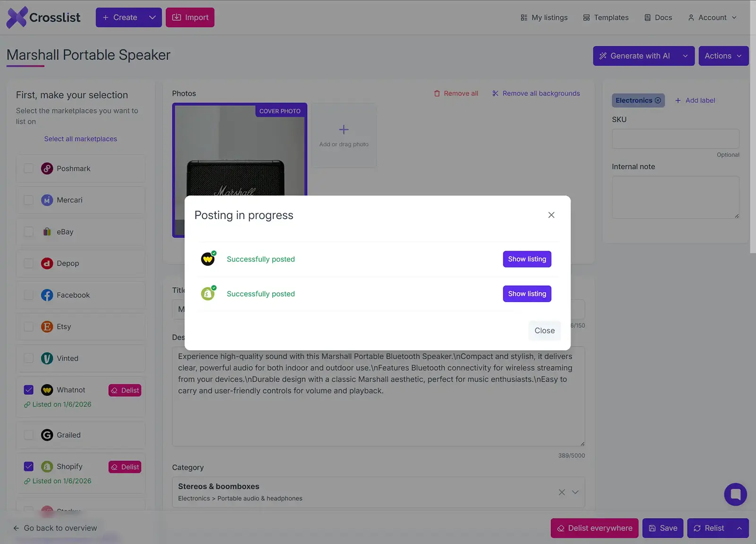The width and height of the screenshot is (756, 544).
Task: Click the Shopify icon in the posting dialog
Action: pyautogui.click(x=208, y=294)
